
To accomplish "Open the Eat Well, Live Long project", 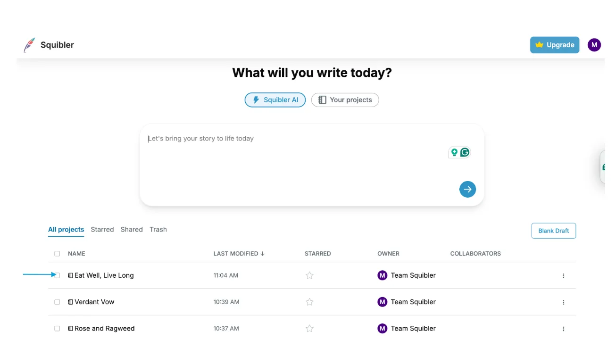I will pos(104,275).
